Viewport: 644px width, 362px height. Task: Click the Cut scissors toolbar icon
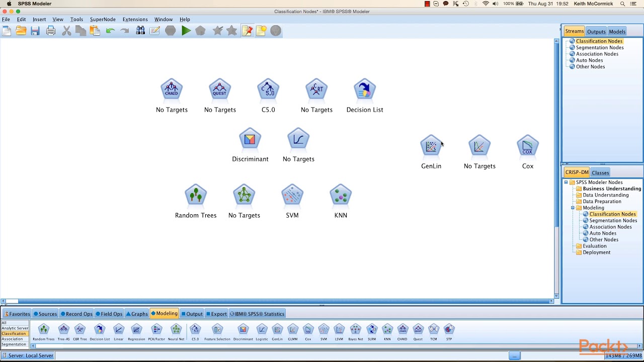[x=66, y=31]
